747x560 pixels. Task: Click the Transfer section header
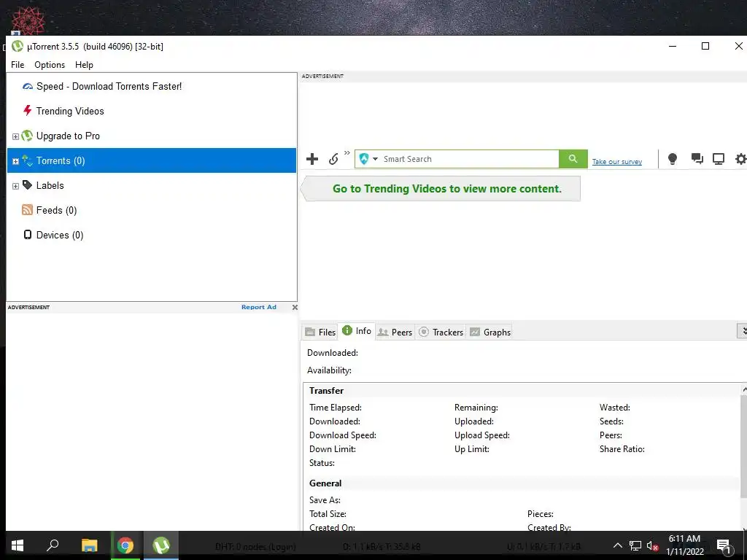tap(326, 391)
